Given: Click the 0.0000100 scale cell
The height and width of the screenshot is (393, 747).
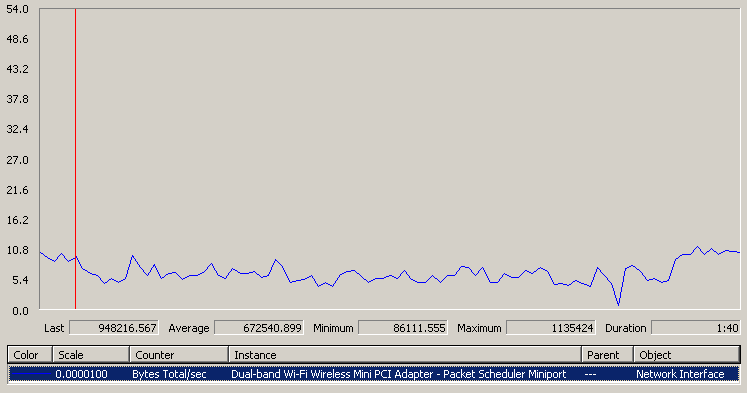Looking at the screenshot, I should pyautogui.click(x=81, y=374).
